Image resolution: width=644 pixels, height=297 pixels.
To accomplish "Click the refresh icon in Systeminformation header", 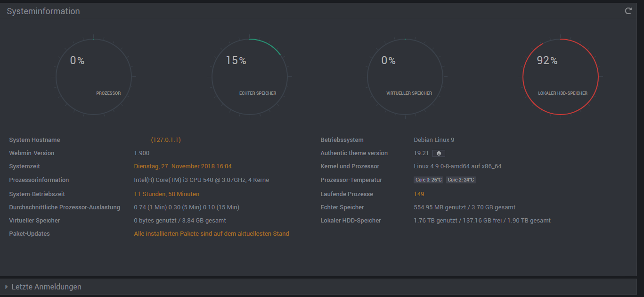I will point(628,11).
